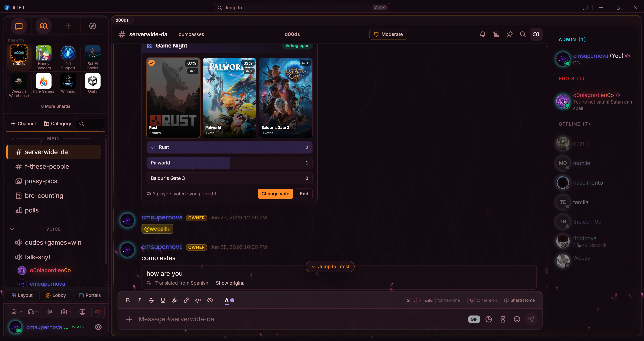Click the send message arrow icon

pos(531,319)
